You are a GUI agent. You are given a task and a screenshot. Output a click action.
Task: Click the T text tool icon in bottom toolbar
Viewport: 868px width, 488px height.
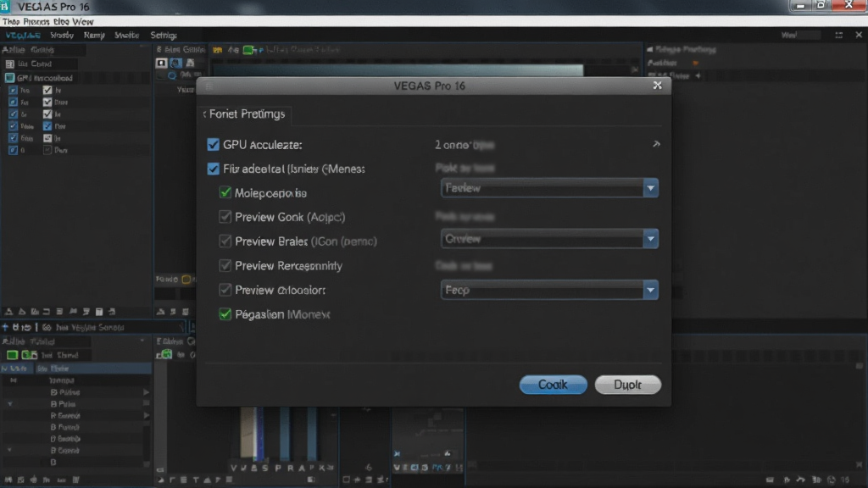196,480
